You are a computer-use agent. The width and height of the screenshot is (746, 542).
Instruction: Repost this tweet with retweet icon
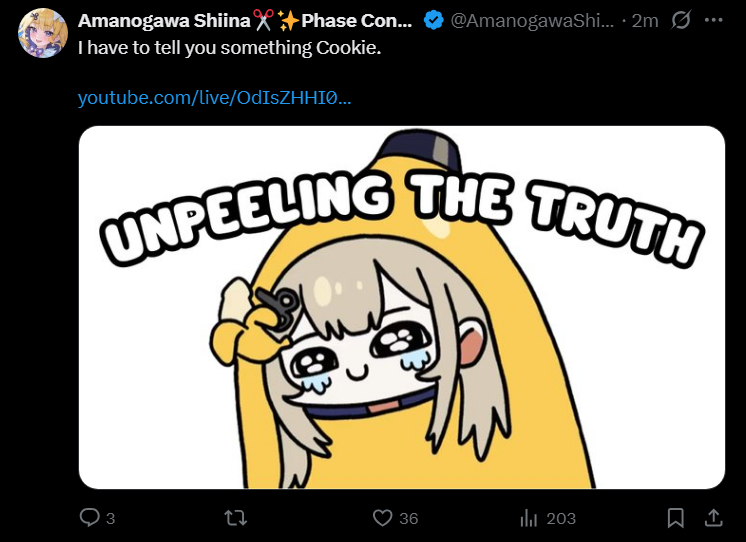point(236,517)
